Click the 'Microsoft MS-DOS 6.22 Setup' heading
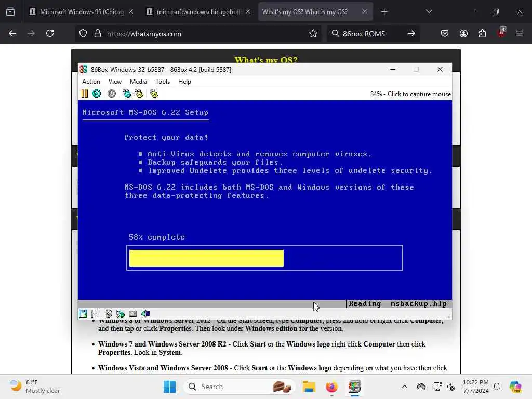This screenshot has height=399, width=532. (145, 112)
